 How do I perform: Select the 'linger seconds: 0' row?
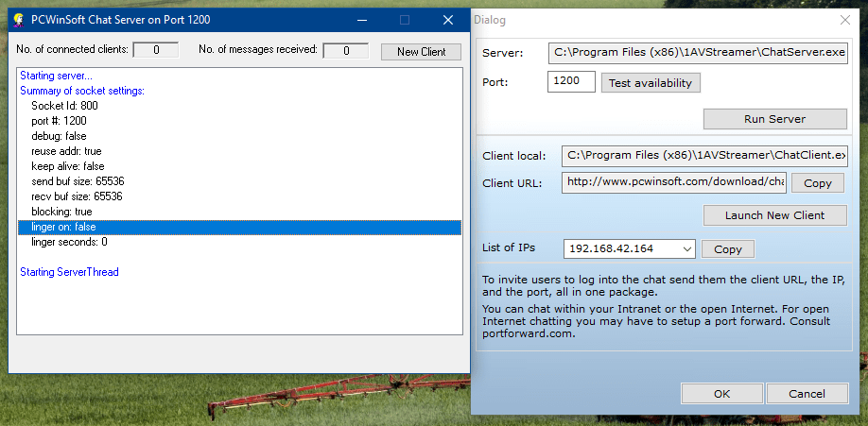[x=240, y=242]
